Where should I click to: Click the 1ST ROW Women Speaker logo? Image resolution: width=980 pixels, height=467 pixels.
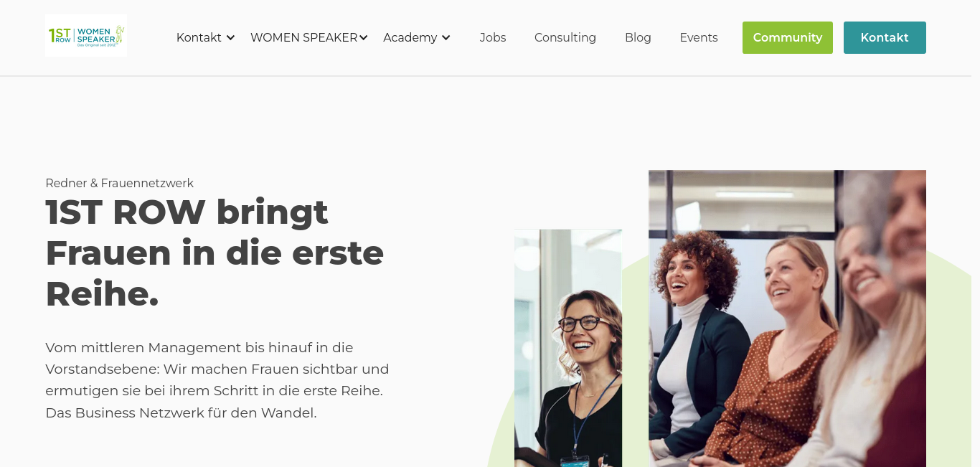(86, 35)
